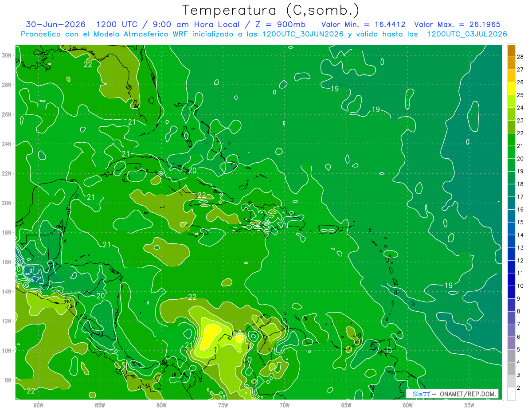Click the '75W' longitude axis label
The image size is (532, 411).
[223, 405]
